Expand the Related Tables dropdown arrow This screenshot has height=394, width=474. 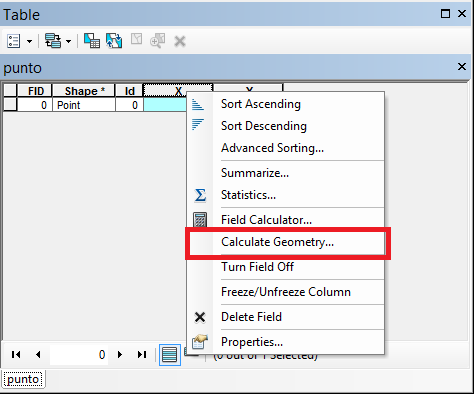pos(68,42)
